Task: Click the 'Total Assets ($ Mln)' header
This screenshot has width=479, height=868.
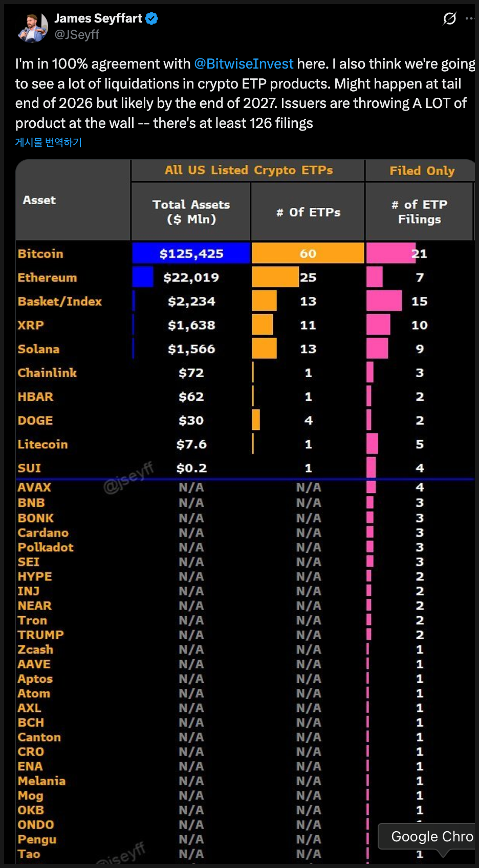Action: pos(191,211)
